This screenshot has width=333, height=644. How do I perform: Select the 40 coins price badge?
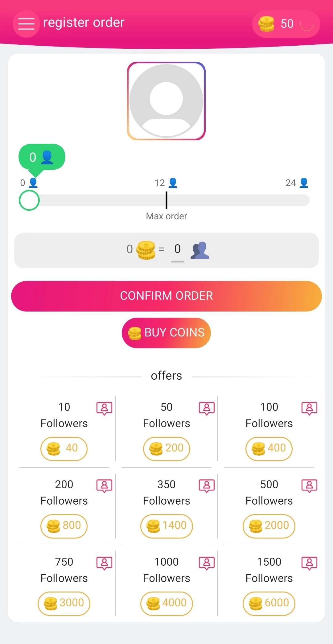[64, 449]
